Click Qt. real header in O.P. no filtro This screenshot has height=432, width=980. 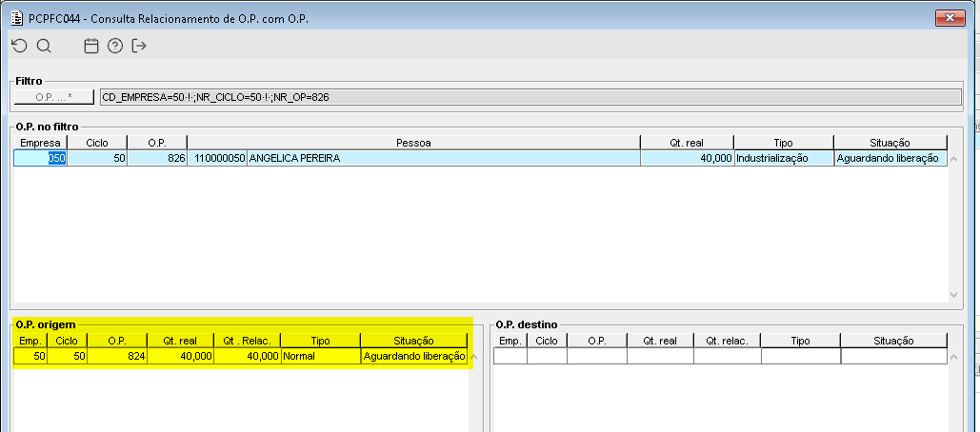tap(688, 143)
